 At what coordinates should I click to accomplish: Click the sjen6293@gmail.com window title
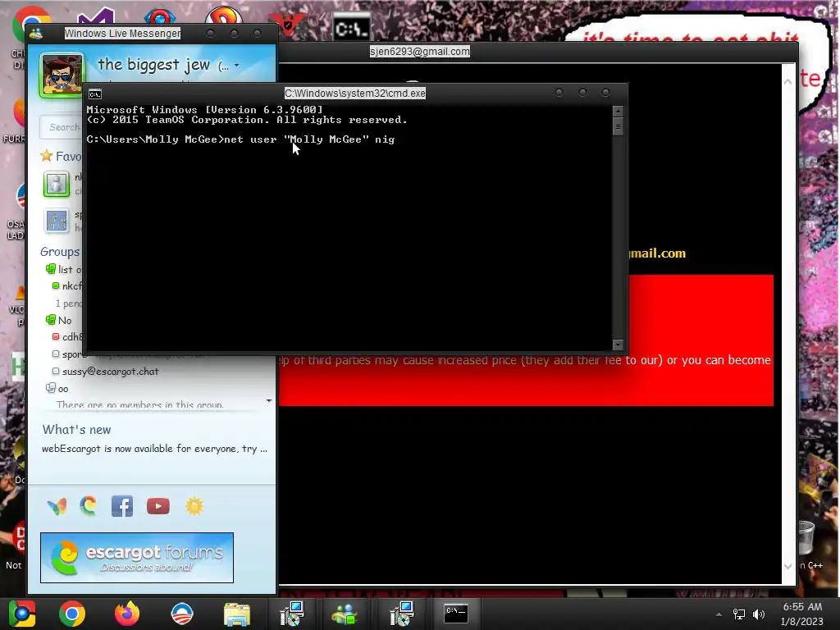[x=419, y=52]
